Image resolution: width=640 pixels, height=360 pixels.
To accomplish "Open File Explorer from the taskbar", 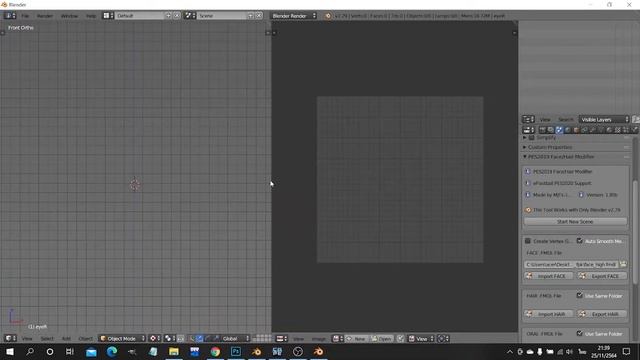I will [174, 351].
